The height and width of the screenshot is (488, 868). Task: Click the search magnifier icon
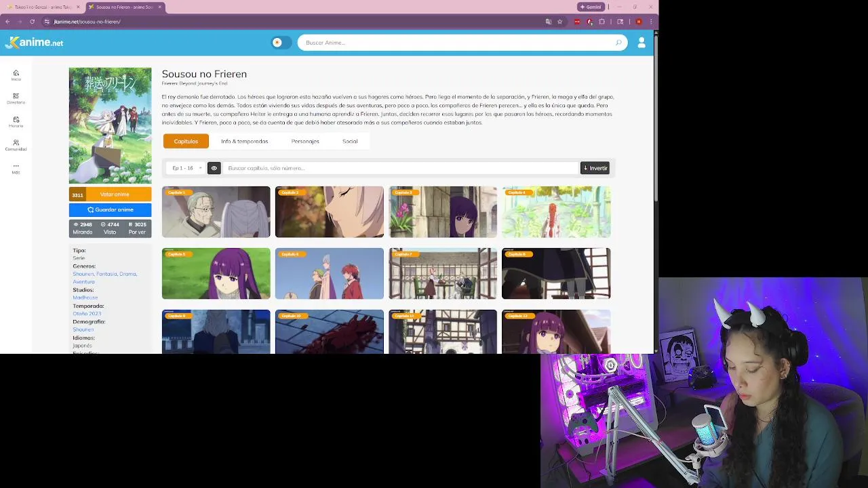(x=618, y=43)
